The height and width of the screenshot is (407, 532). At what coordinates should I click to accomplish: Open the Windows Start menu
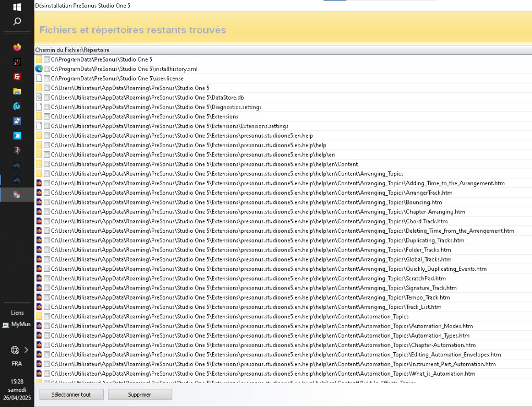click(17, 7)
